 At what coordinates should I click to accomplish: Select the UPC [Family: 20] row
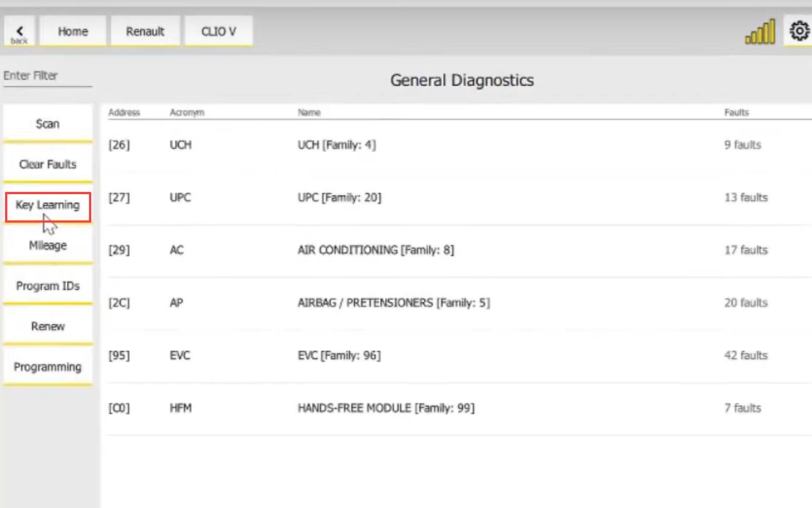[339, 198]
